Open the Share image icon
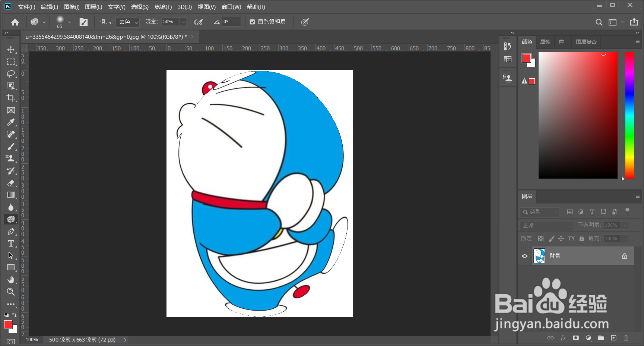Screen dimensions: 644x346 tap(634, 22)
